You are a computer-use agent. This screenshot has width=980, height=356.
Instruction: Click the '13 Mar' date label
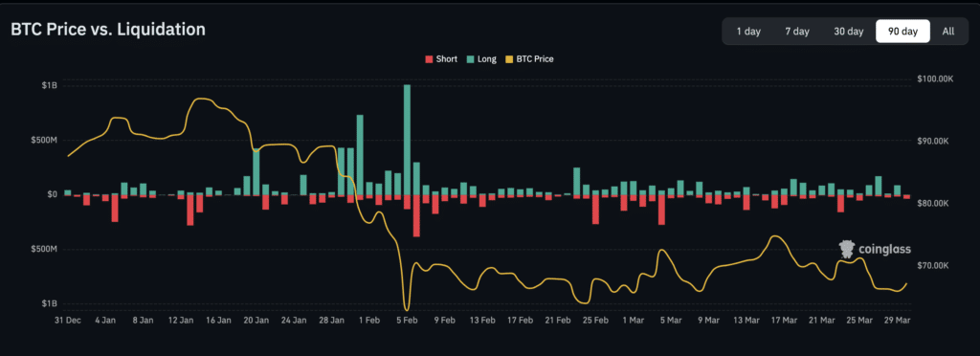[746, 320]
